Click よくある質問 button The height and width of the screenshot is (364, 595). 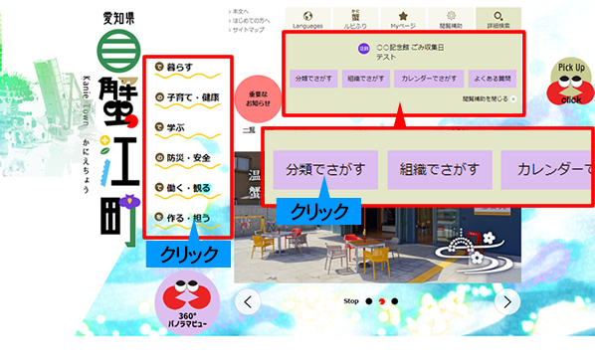pos(493,79)
